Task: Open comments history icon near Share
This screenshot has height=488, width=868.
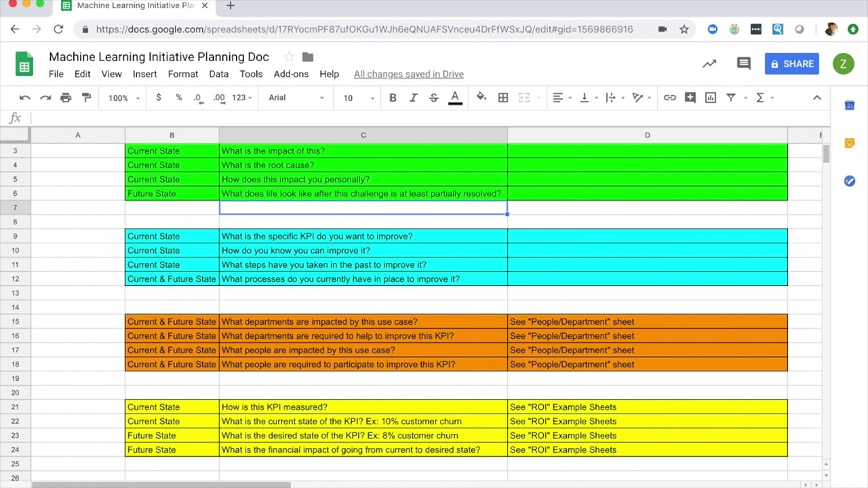Action: [x=743, y=64]
